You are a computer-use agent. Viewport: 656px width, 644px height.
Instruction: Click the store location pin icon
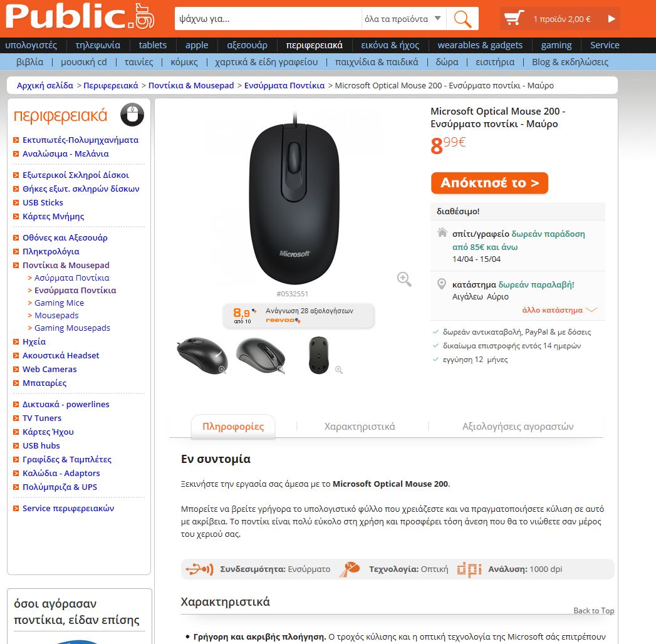(441, 284)
